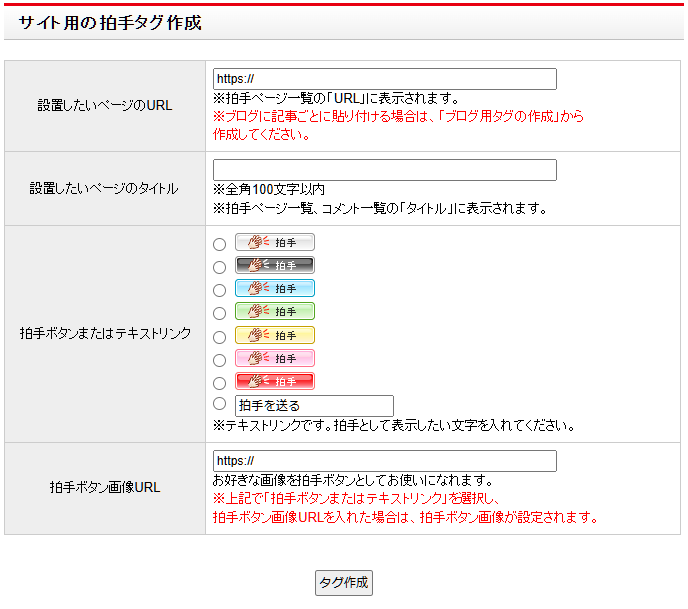Image resolution: width=688 pixels, height=609 pixels.
Task: Select the red 拍手 button radio option
Action: point(219,383)
